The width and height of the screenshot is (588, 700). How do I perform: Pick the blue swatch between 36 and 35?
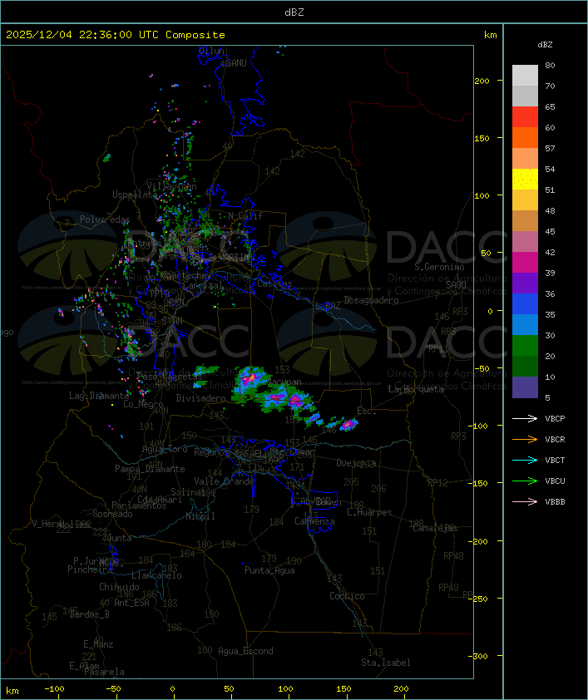pos(525,304)
